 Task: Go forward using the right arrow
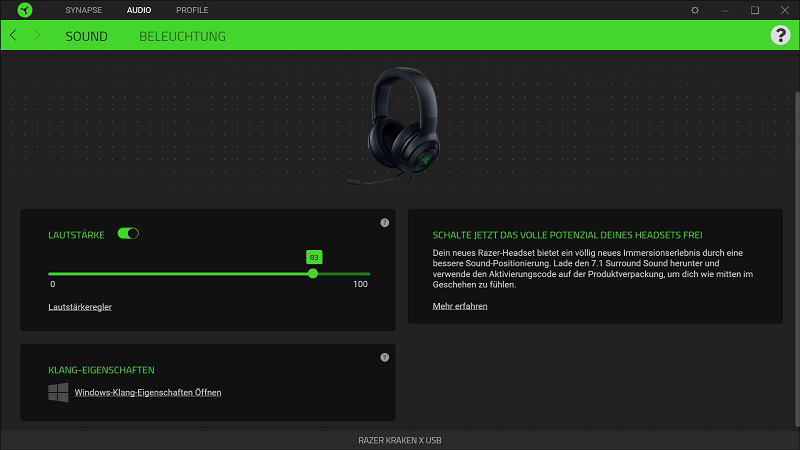37,35
